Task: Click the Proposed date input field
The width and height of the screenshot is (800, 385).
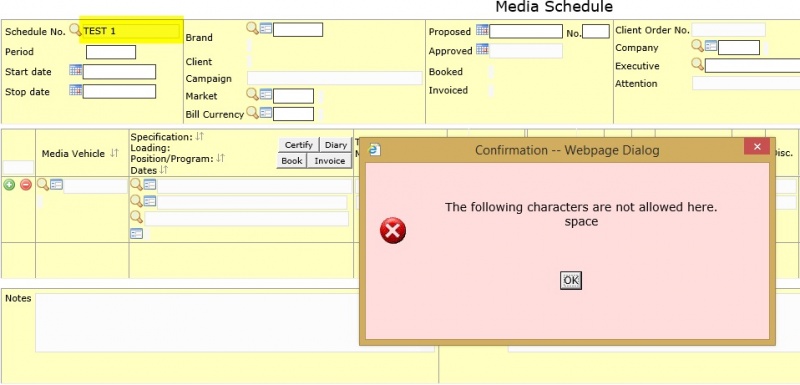Action: pos(526,31)
